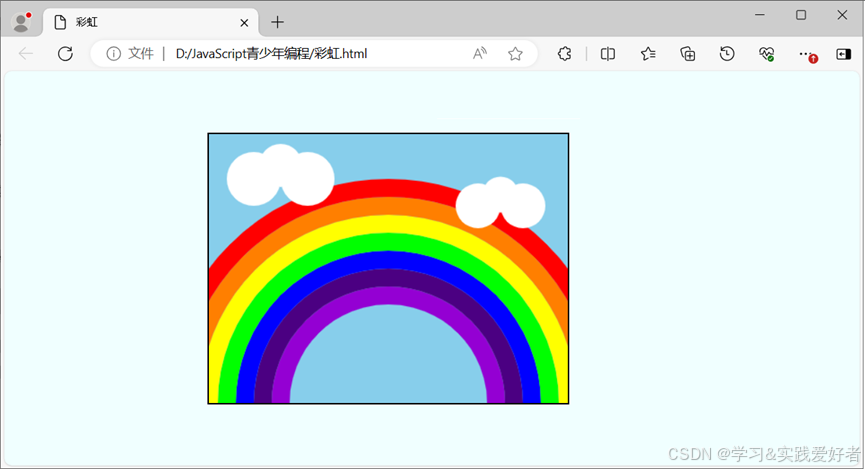Open the browser profile avatar
865x469 pixels.
[x=22, y=22]
